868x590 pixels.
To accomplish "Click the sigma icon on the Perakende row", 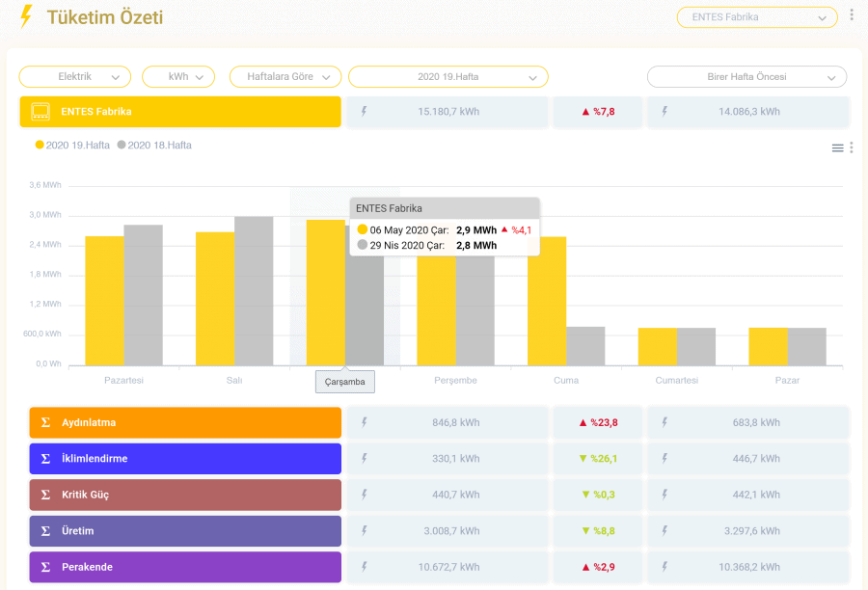I will (46, 567).
